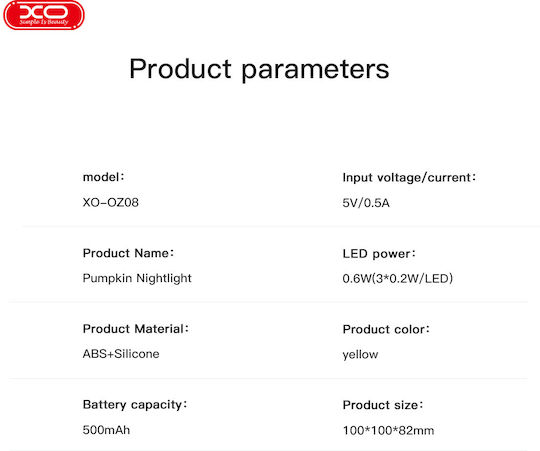This screenshot has height=451, width=540.
Task: Click the Battery capacity label
Action: pyautogui.click(x=135, y=405)
